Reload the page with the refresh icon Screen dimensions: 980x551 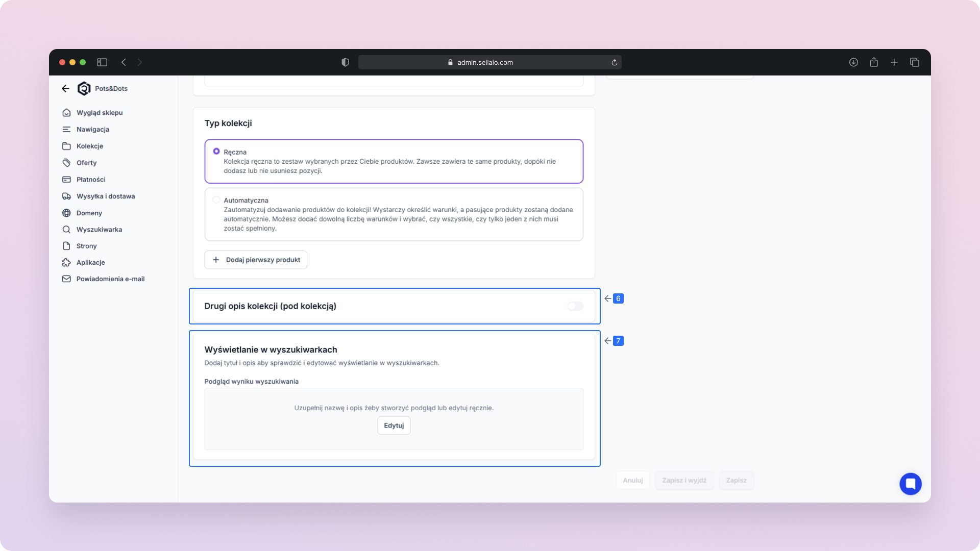pos(614,63)
